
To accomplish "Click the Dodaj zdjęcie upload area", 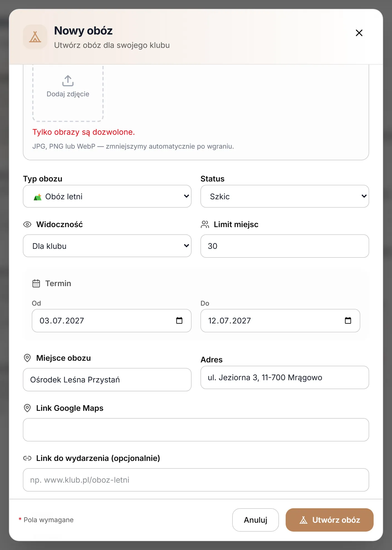I will pos(68,92).
